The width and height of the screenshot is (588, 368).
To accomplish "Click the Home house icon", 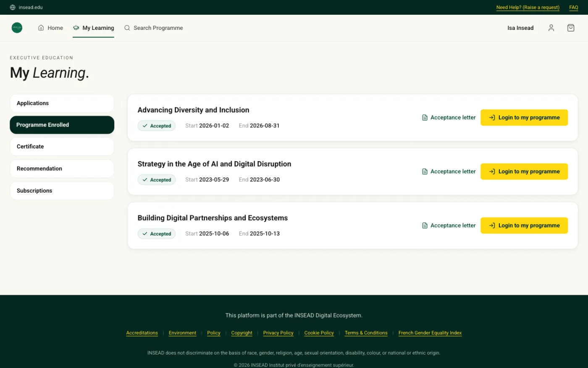I will click(x=41, y=28).
